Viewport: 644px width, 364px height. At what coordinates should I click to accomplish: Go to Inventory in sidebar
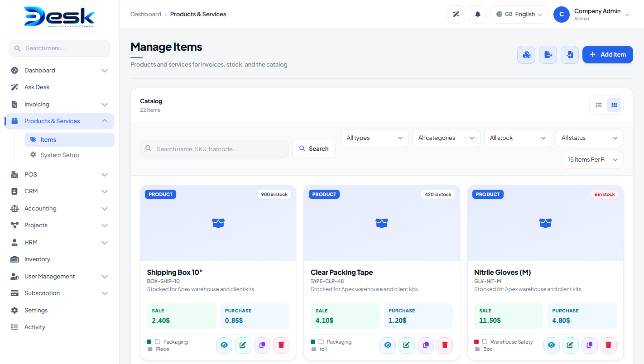[x=37, y=259]
